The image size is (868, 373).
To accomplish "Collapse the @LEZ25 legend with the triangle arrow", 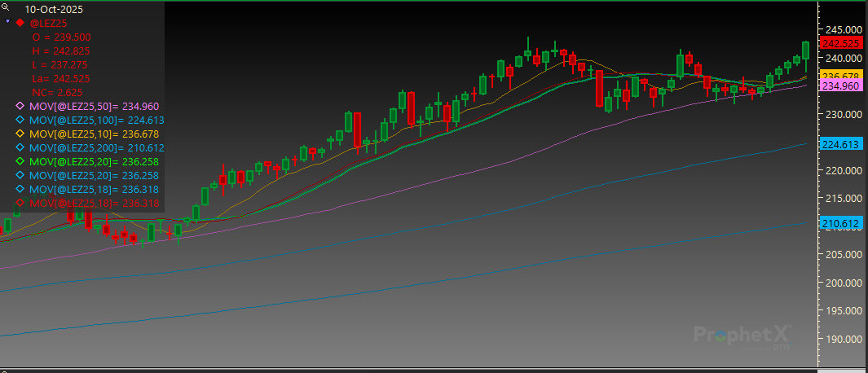I will tap(7, 22).
